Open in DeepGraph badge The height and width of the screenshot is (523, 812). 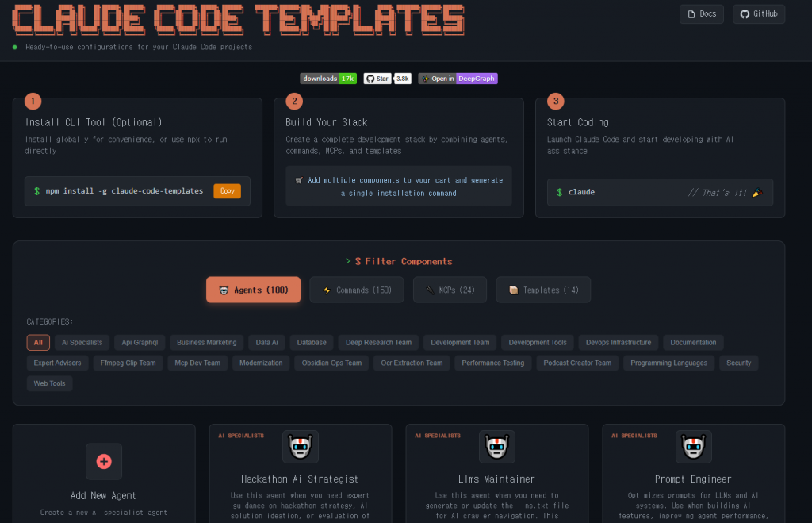point(458,79)
